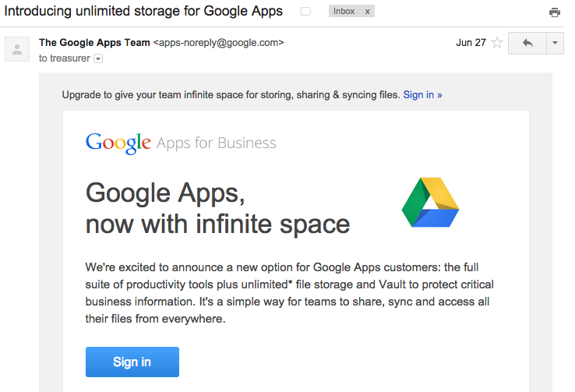Viewport: 575px width, 392px height.
Task: Select the sender address apps-noreply@google.com
Action: (219, 43)
